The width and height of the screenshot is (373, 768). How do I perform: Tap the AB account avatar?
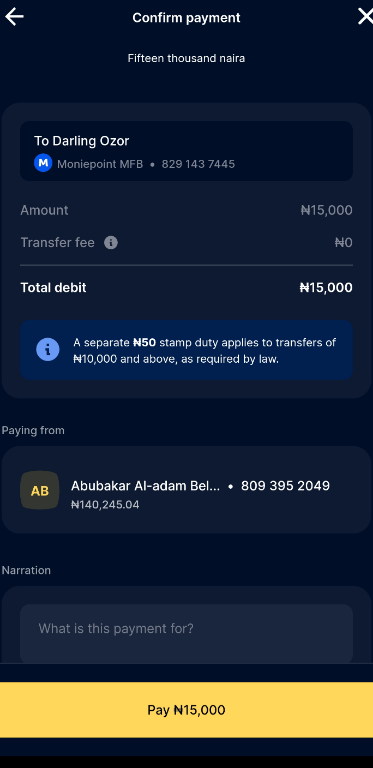(40, 490)
